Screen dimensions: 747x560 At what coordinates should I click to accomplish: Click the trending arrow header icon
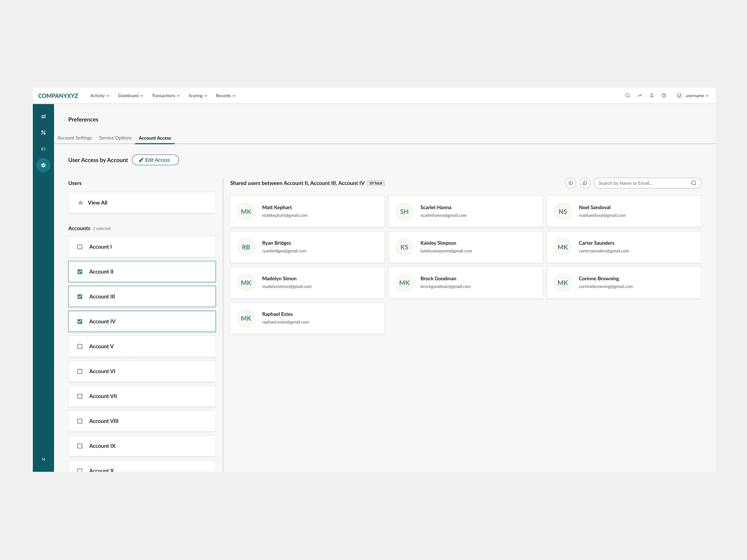[x=640, y=96]
